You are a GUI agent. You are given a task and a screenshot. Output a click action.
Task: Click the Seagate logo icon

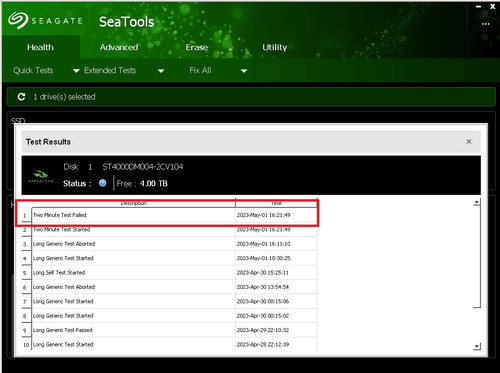18,20
